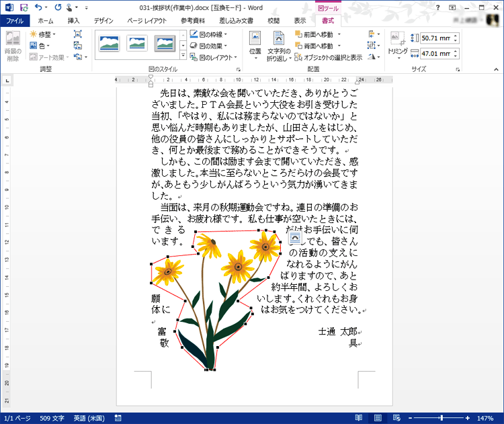Viewport: 504px width, 424px height.
Task: Click the トリミング crop button
Action: click(x=398, y=46)
